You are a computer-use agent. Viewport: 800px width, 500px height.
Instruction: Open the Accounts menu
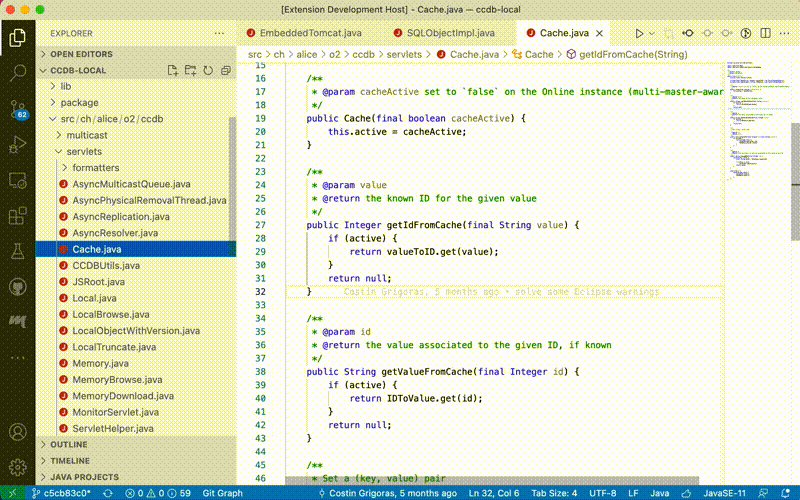tap(17, 432)
